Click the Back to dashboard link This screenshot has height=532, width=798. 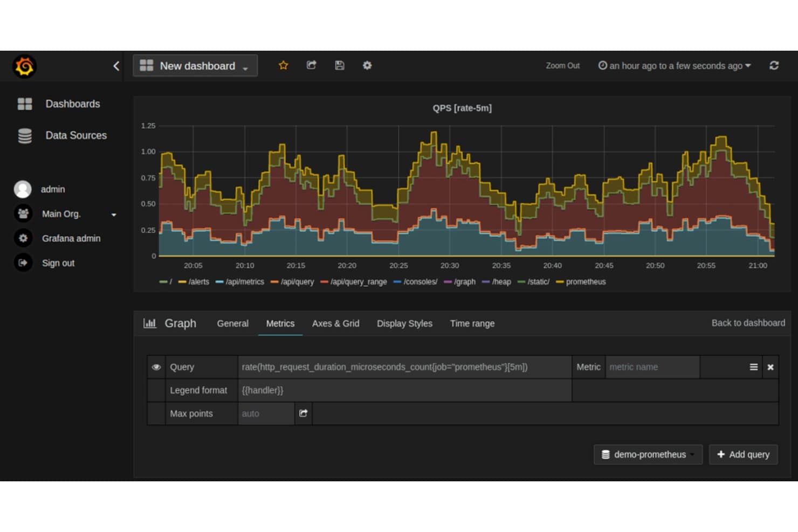(x=748, y=323)
